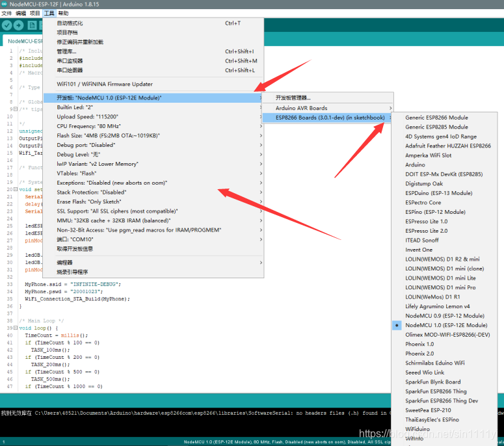
Task: Choose 取得开发板信息 board info entry
Action: 153,249
